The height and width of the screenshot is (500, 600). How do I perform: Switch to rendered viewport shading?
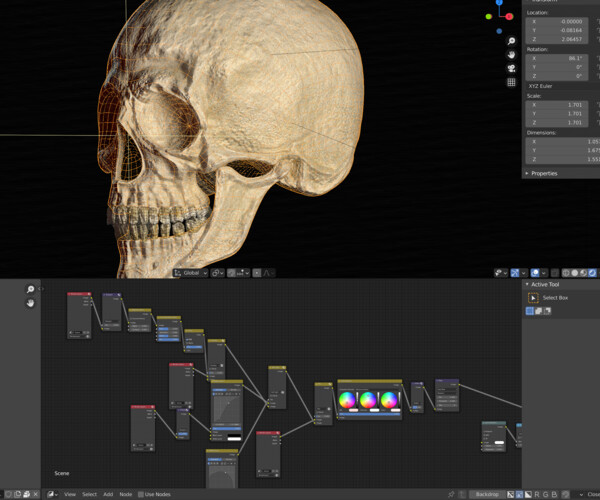click(x=592, y=273)
